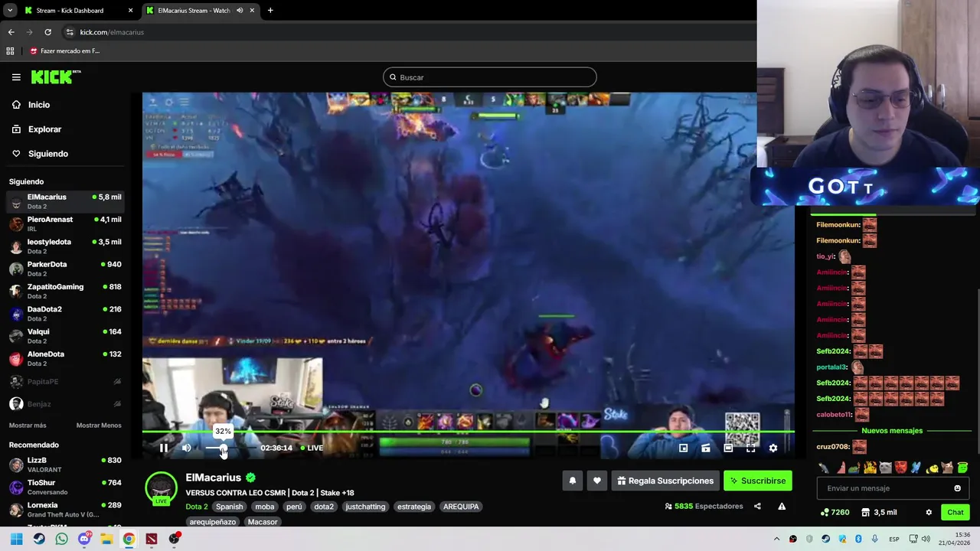Open Discord from the Windows taskbar
This screenshot has height=551, width=980.
(x=84, y=539)
